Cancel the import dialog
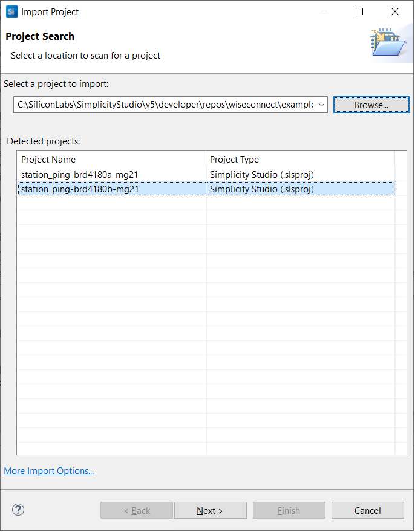415x532 pixels. pos(367,510)
